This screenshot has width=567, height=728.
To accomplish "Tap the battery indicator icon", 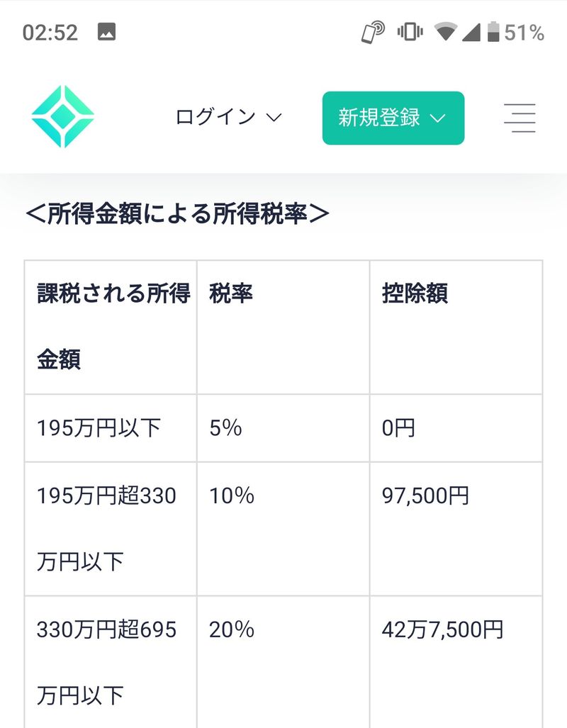I will click(x=494, y=32).
